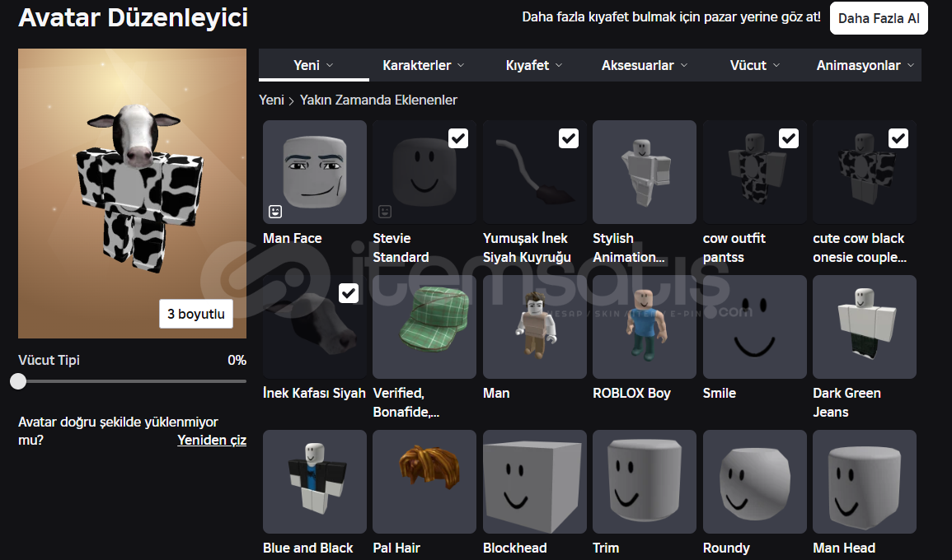Equip the Verified Bonafide green plaid hat
This screenshot has width=952, height=560.
[x=424, y=326]
